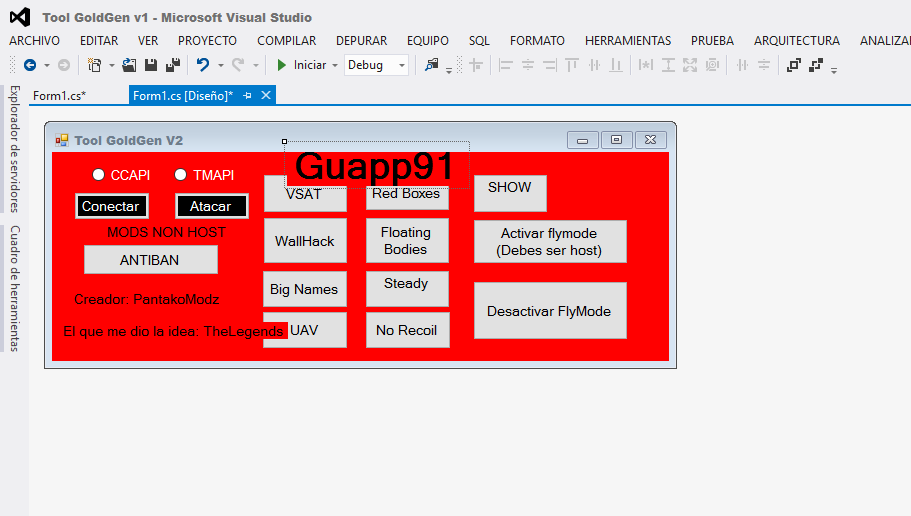Open layout toolbar overflow options arrow
The height and width of the screenshot is (516, 911).
834,70
